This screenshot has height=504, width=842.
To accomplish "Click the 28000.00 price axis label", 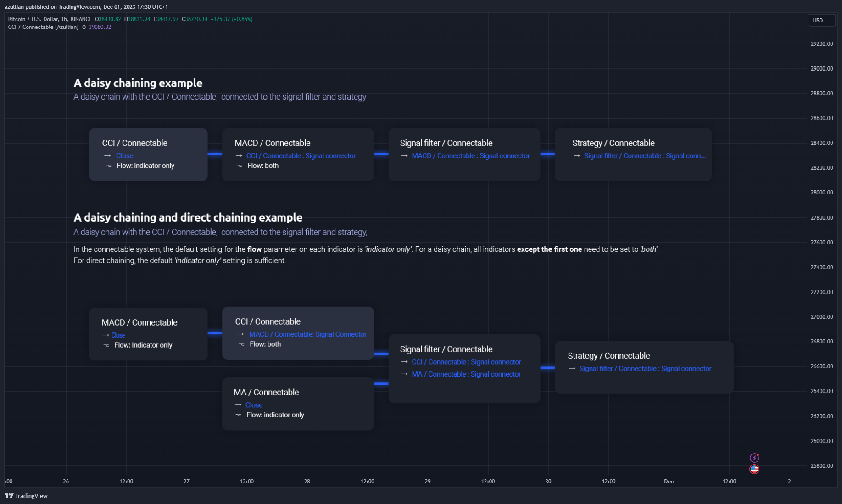I will click(822, 193).
